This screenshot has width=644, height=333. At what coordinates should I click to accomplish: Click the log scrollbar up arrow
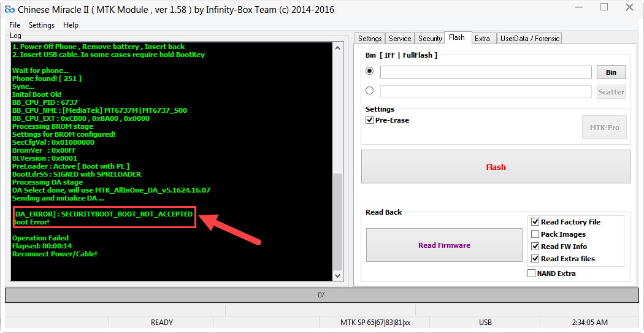[337, 48]
